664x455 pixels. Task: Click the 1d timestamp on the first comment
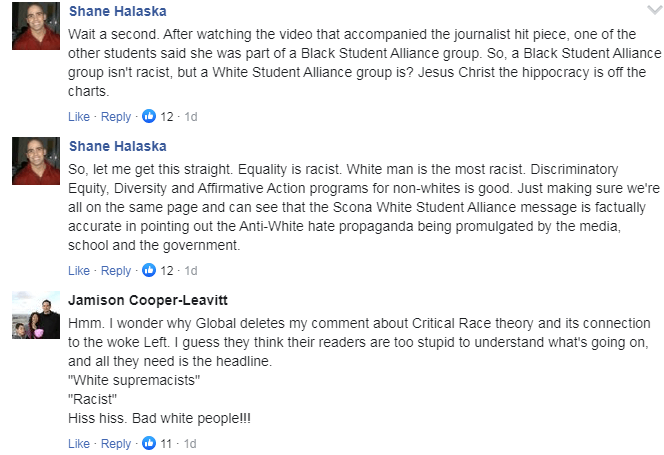click(191, 117)
